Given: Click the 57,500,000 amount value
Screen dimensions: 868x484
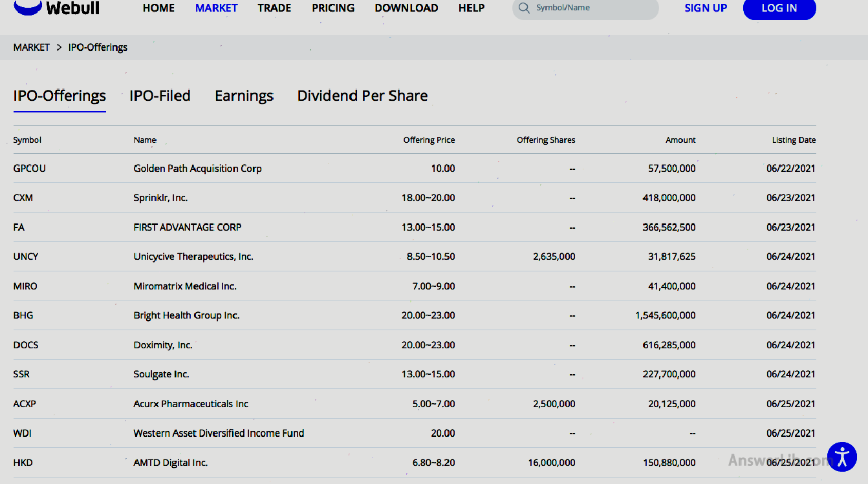Looking at the screenshot, I should point(672,168).
